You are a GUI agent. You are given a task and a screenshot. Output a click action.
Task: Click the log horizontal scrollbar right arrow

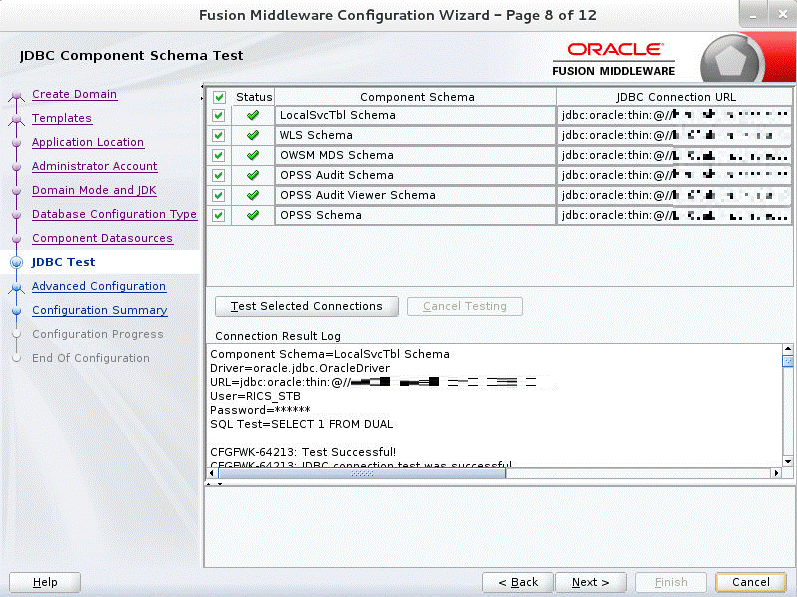coord(776,473)
